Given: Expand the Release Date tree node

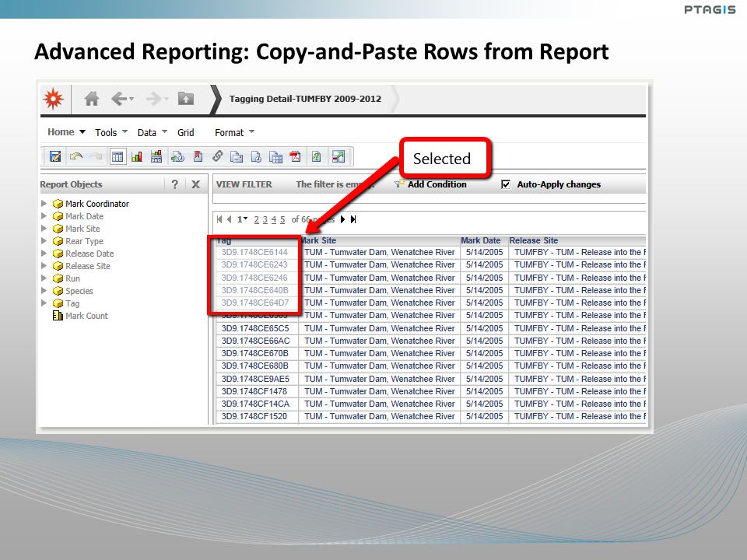Looking at the screenshot, I should [x=44, y=254].
